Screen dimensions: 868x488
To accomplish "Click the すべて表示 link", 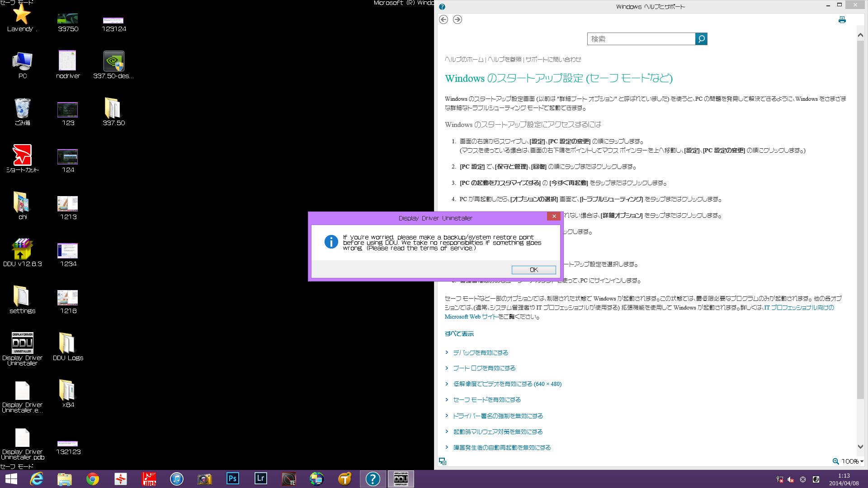I will pos(459,334).
